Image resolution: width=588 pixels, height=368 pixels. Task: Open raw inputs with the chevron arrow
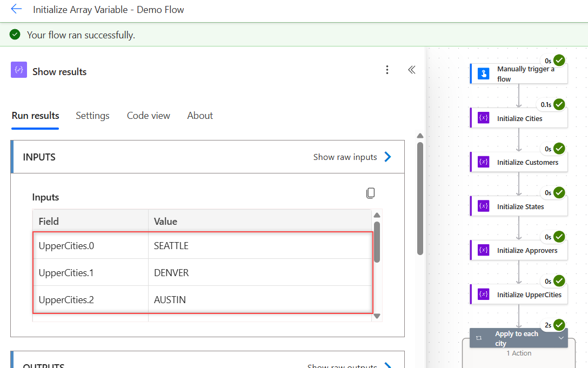[387, 157]
